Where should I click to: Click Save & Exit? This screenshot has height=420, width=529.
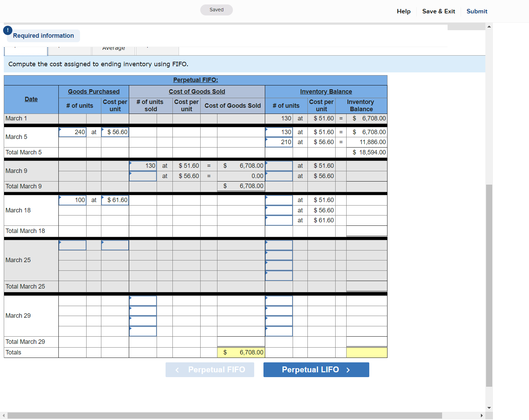click(439, 11)
